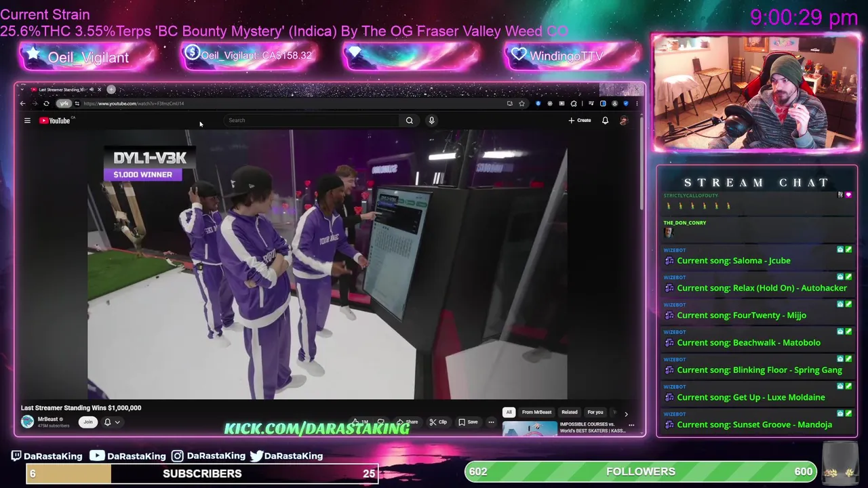Image resolution: width=868 pixels, height=488 pixels.
Task: Click the Clip button
Action: pos(438,422)
